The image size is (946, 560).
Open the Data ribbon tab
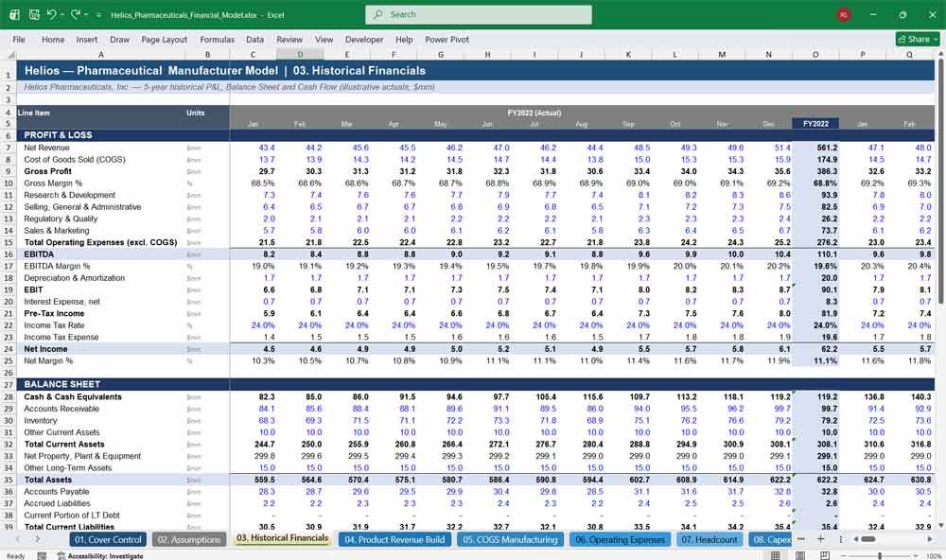(254, 39)
